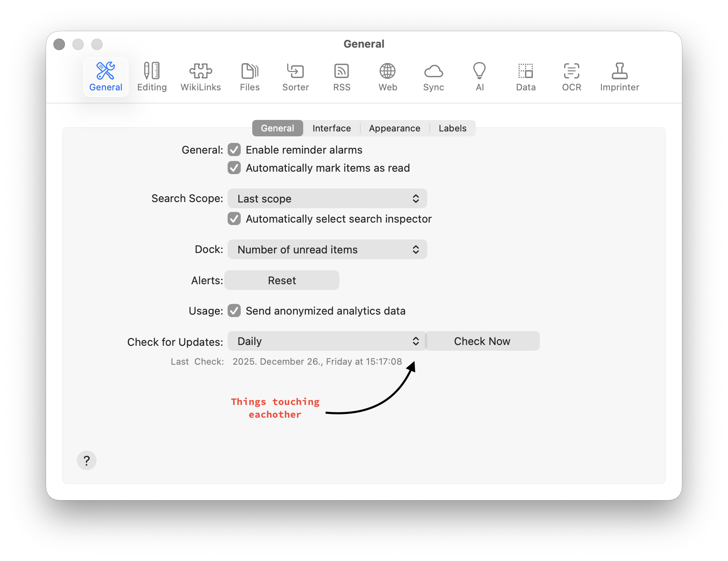Untick Automatically select search inspector
Viewport: 728px width, 561px height.
pos(234,219)
